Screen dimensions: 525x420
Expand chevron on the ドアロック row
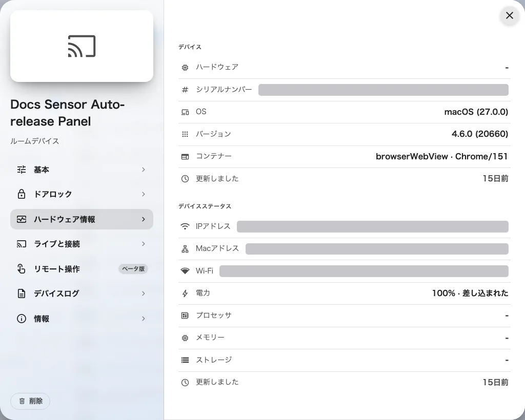[x=144, y=194]
